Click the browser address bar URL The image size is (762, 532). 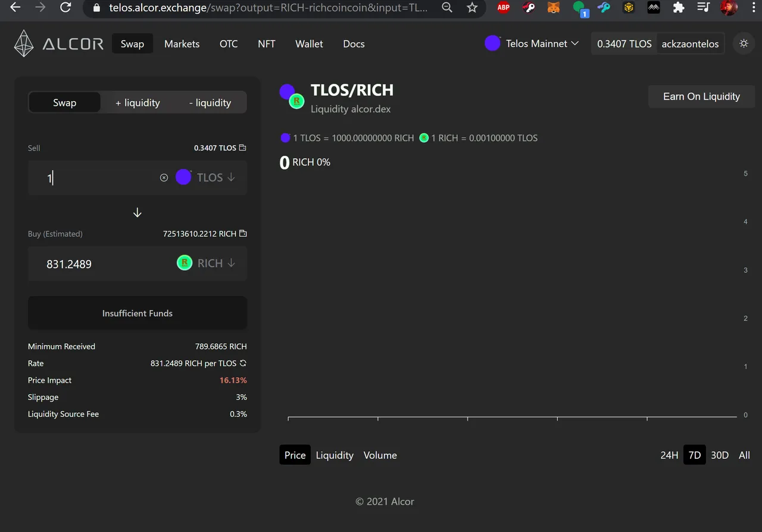click(268, 8)
